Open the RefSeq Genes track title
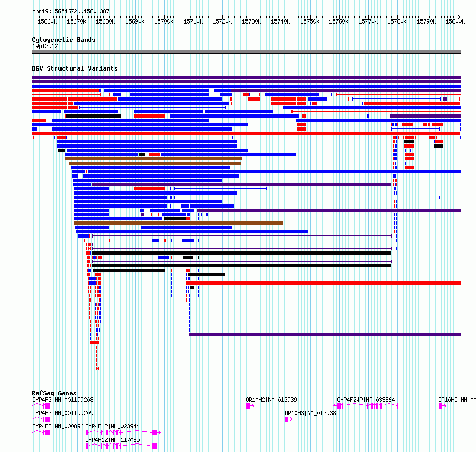The width and height of the screenshot is (476, 452). pyautogui.click(x=54, y=393)
